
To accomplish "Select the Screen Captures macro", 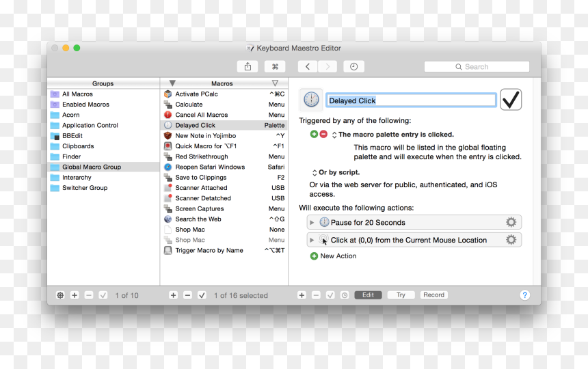I will [x=224, y=208].
